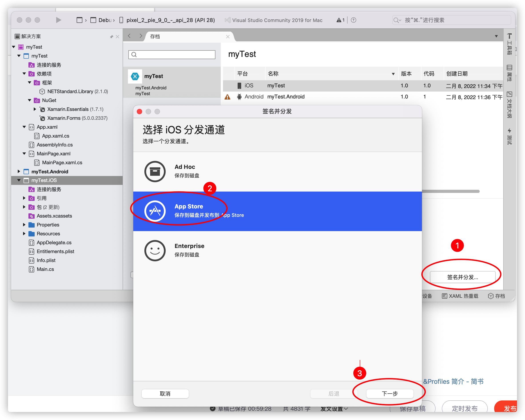Click the Sign and Distribute button

click(462, 277)
